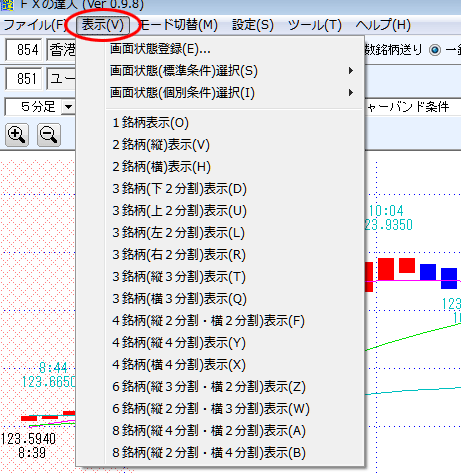Select 2銘柄(縦)表示(V) layout

tap(219, 145)
